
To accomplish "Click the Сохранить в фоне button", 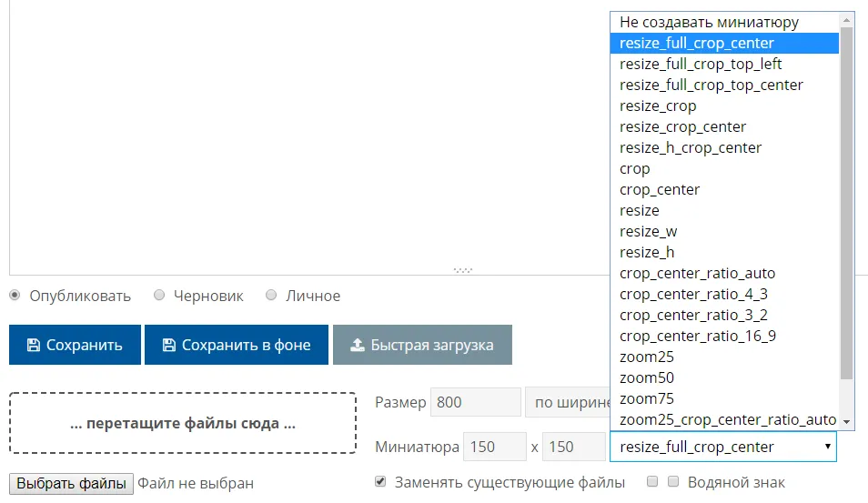I will pos(237,345).
